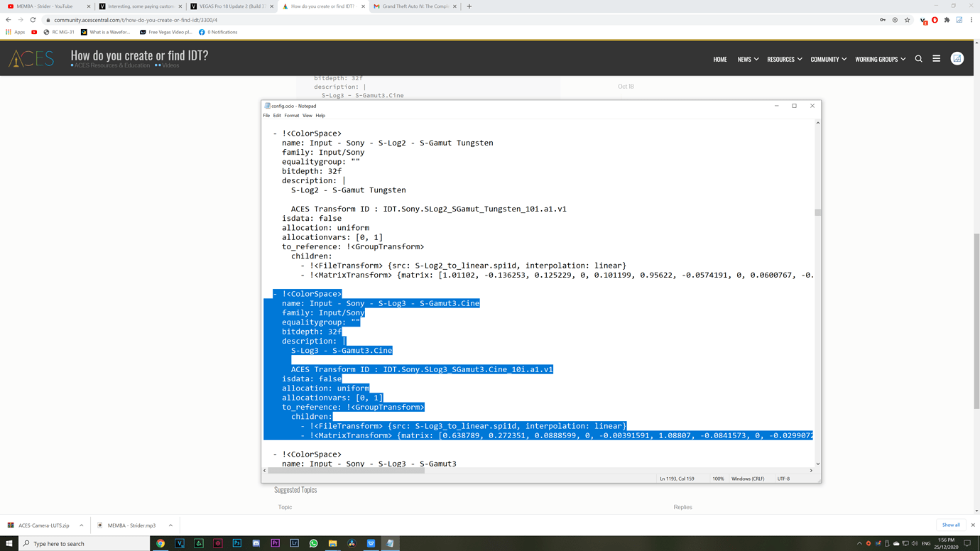Bookmark this page with the star icon

click(907, 20)
